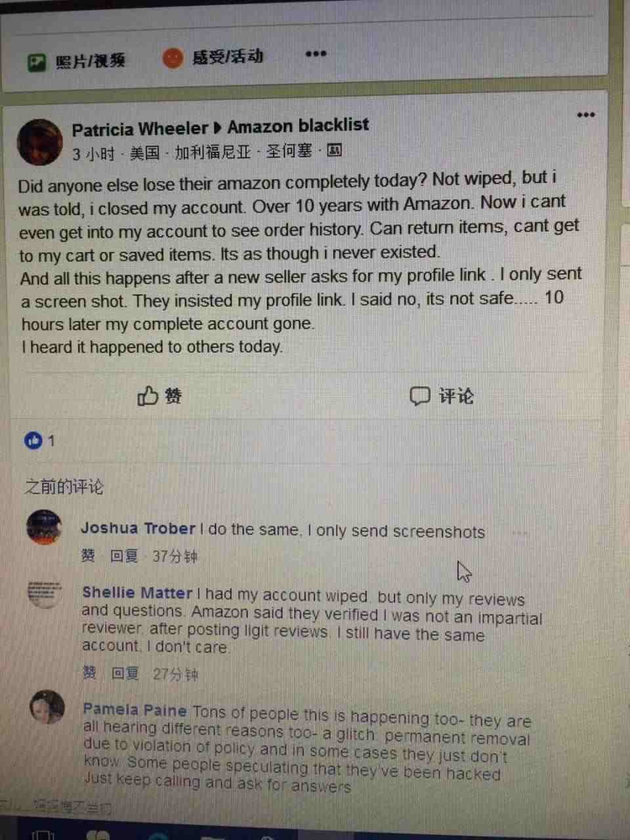Screen dimensions: 630x840
Task: Open Patricia Wheeler's profile name link
Action: tap(140, 129)
